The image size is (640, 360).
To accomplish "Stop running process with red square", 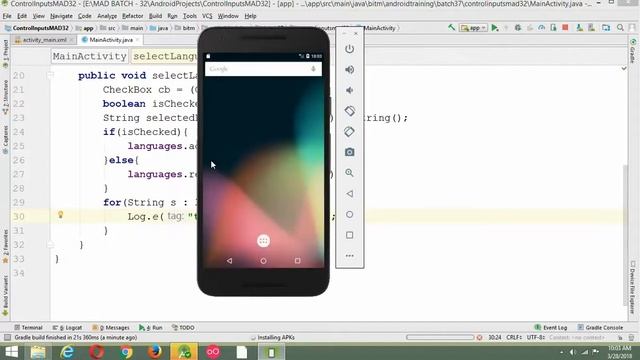I will tap(565, 28).
